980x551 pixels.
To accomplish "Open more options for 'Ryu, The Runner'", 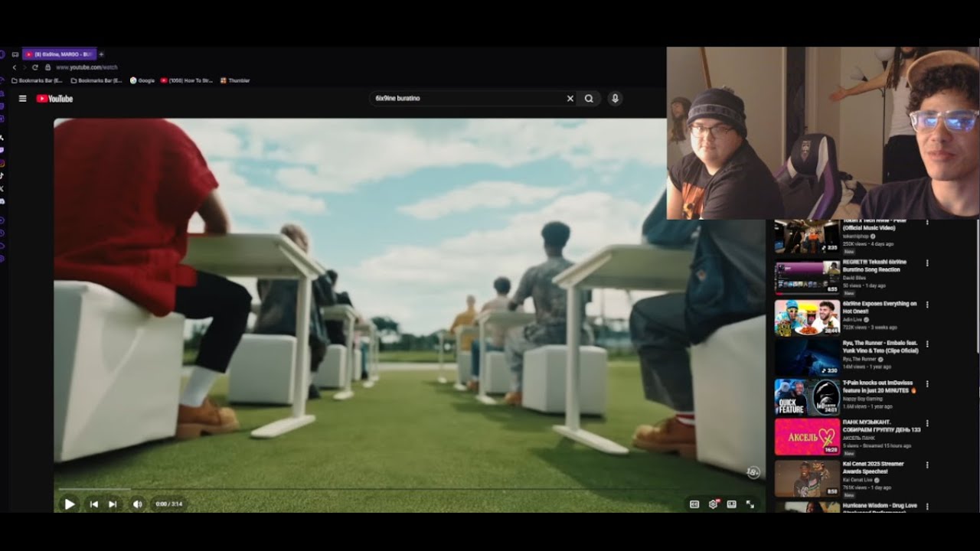I will coord(927,344).
